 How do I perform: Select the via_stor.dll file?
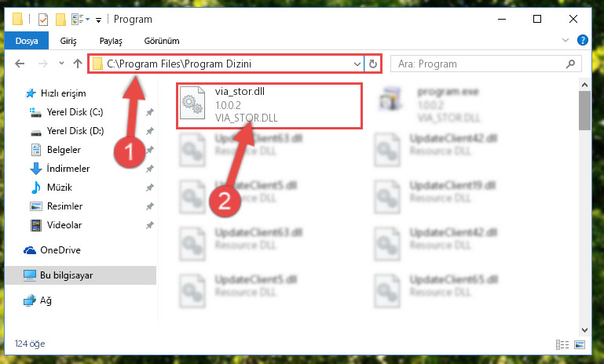coord(269,105)
